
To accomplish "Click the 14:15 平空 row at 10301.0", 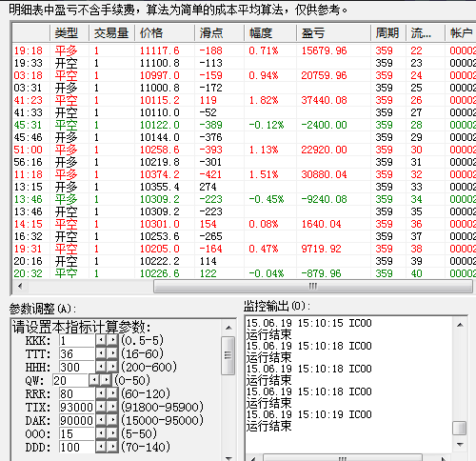I will click(x=245, y=224).
